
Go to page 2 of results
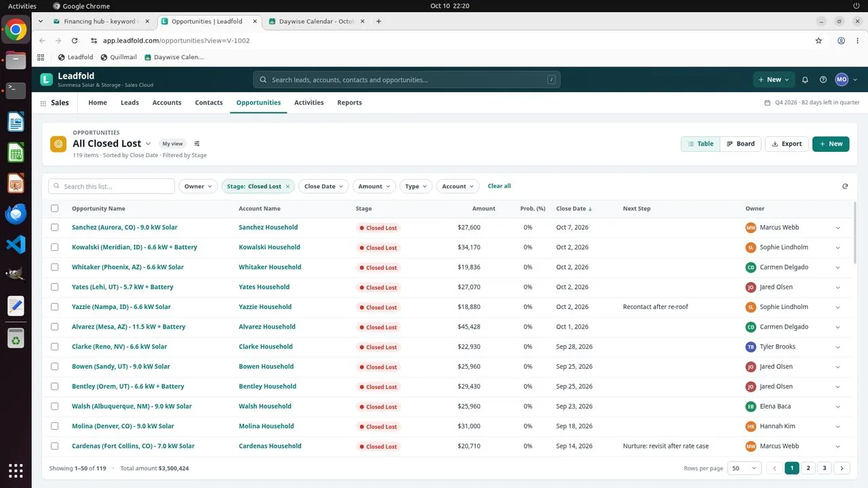(x=808, y=468)
